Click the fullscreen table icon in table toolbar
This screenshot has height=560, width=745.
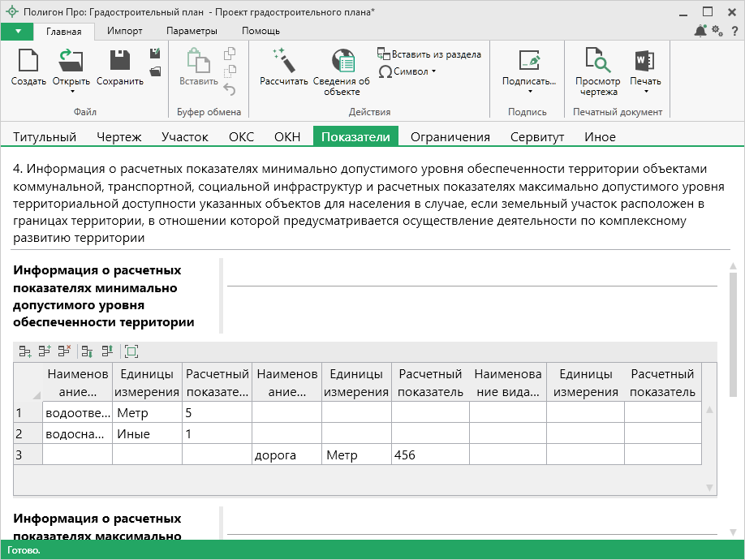[131, 351]
